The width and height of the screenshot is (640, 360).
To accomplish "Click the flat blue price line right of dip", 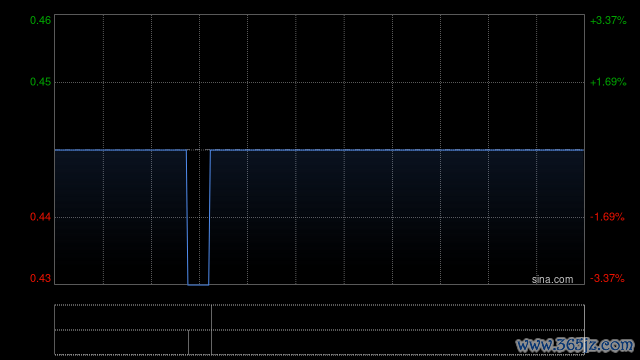I will point(397,150).
